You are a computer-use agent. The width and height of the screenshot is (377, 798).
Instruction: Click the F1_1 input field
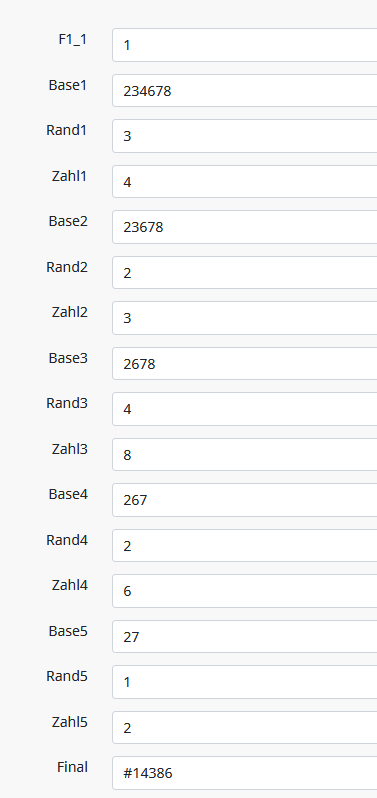point(245,45)
